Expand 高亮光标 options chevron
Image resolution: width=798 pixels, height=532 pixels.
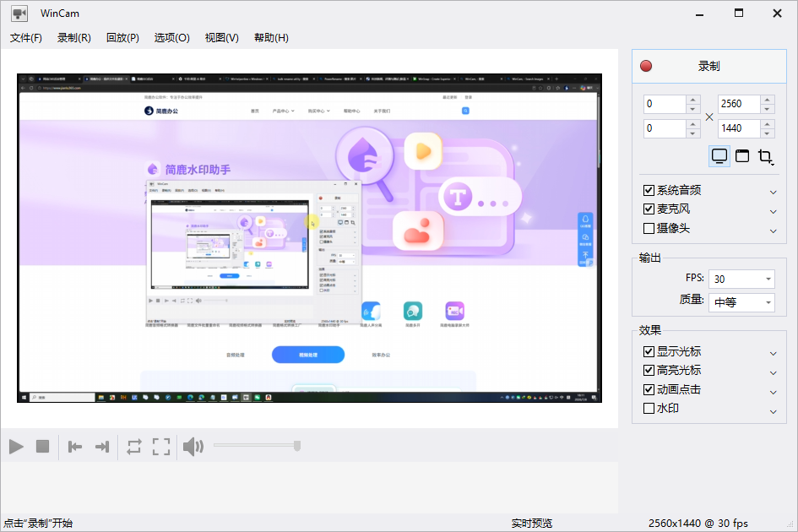click(x=773, y=372)
